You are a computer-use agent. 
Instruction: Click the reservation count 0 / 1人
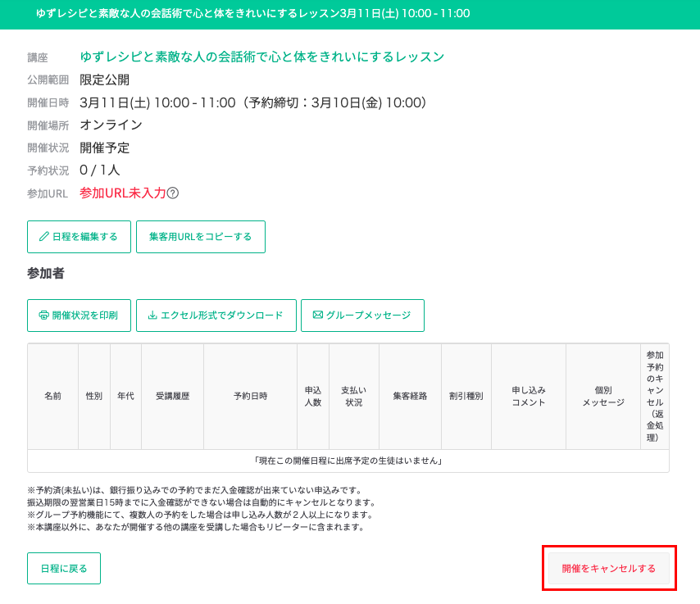(100, 170)
